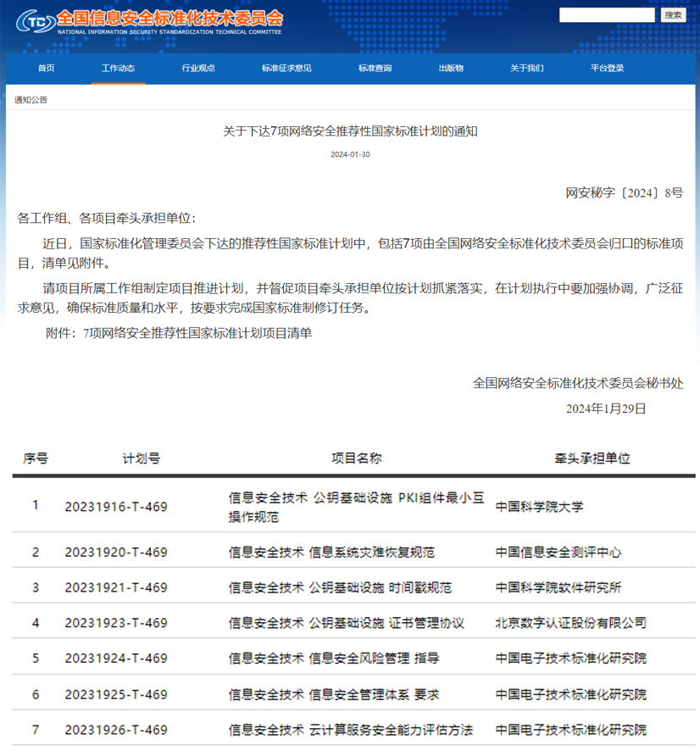Click project name 信息系统灾难恢复规范
This screenshot has height=756, width=700.
point(372,552)
